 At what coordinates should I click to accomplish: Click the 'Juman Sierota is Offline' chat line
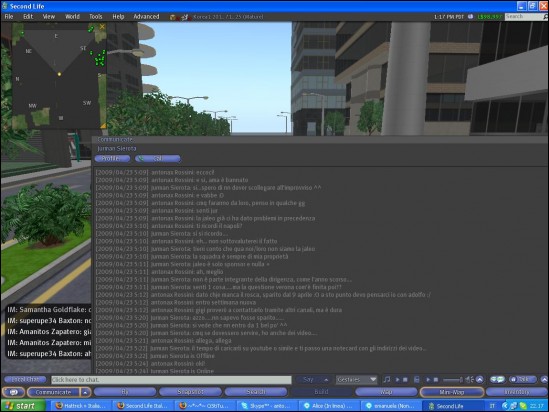[x=155, y=356]
